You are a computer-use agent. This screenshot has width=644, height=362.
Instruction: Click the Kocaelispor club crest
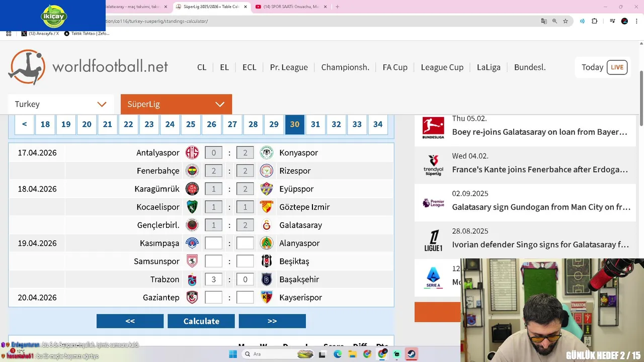[192, 207]
